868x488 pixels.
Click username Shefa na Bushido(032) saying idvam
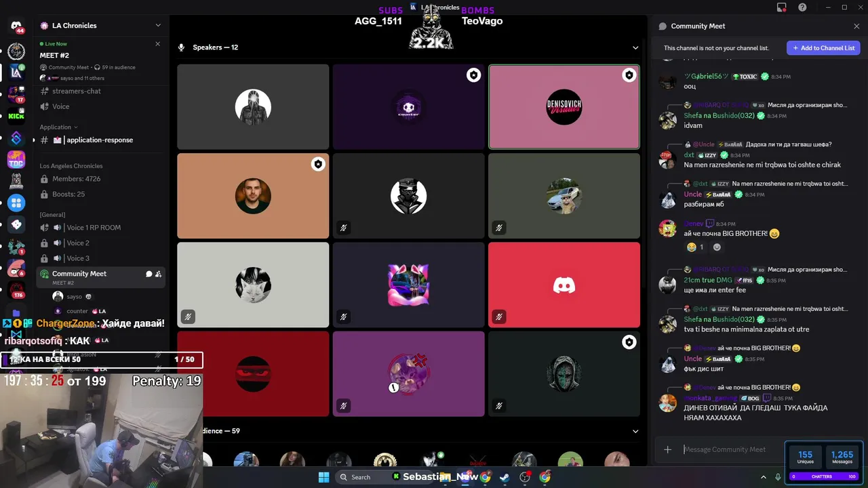[719, 116]
